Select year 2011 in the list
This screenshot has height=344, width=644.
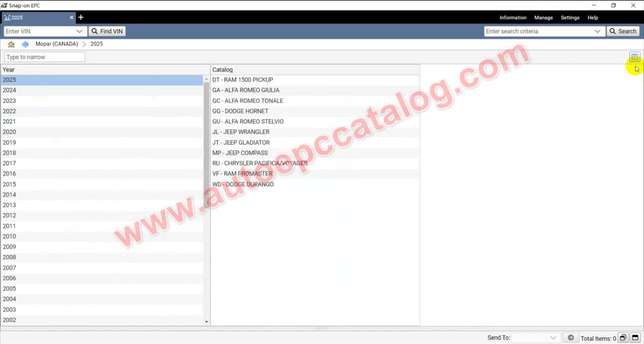click(102, 226)
